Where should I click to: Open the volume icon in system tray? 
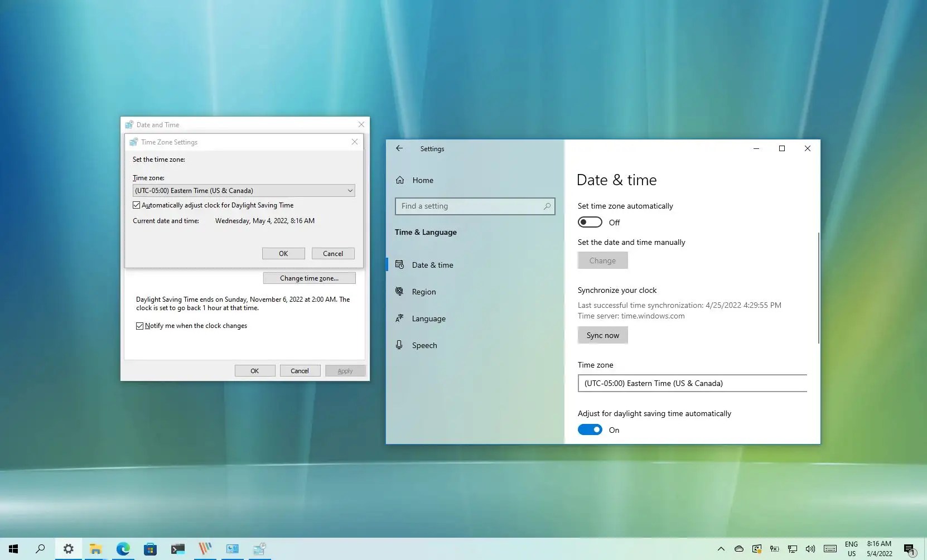click(x=810, y=549)
